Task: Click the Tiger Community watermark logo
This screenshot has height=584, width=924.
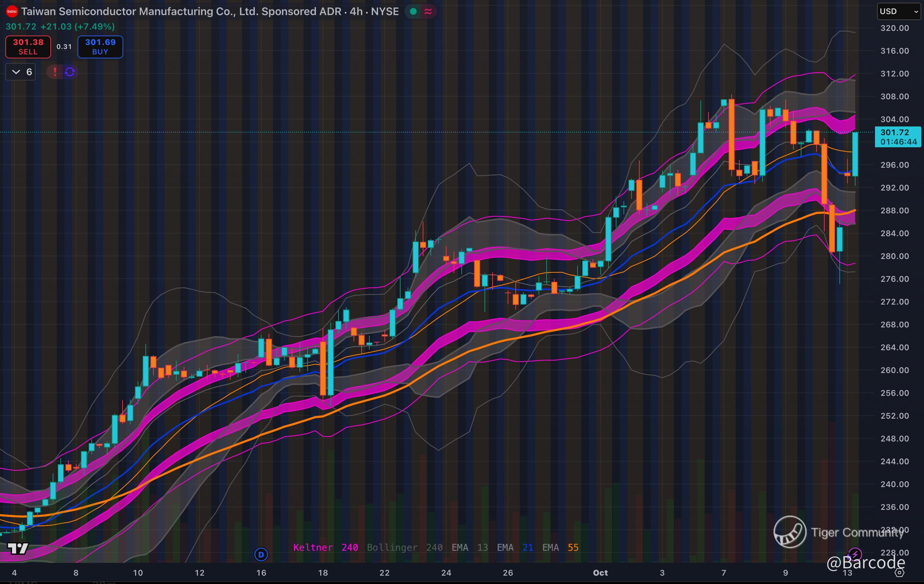Action: 790,532
